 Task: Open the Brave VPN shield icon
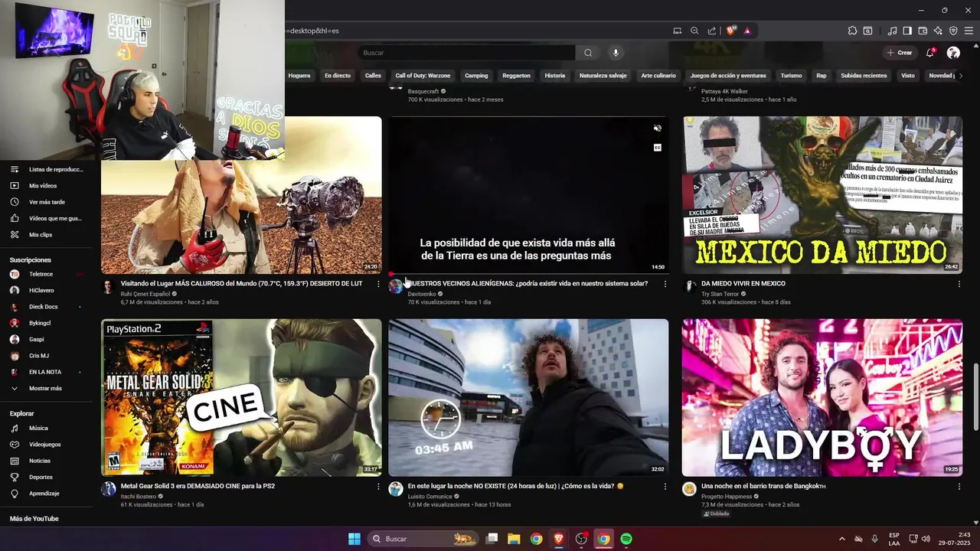(x=953, y=31)
